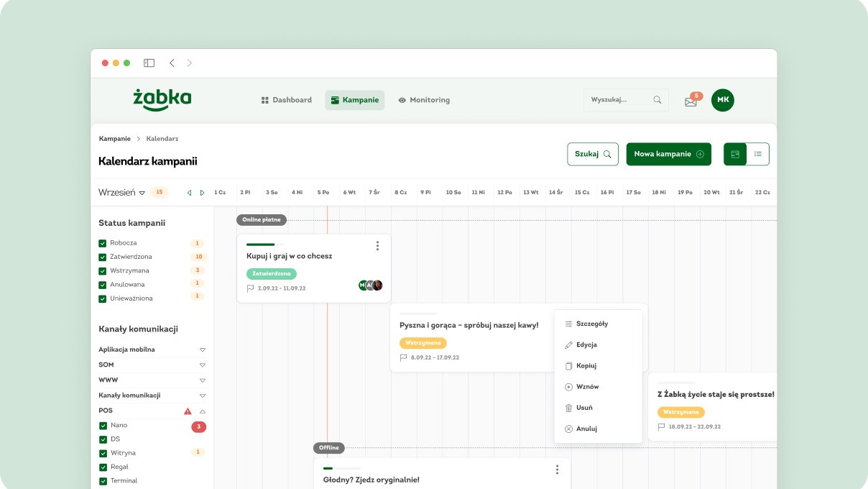
Task: Expand the Aplikacja mobilna section
Action: click(x=152, y=349)
